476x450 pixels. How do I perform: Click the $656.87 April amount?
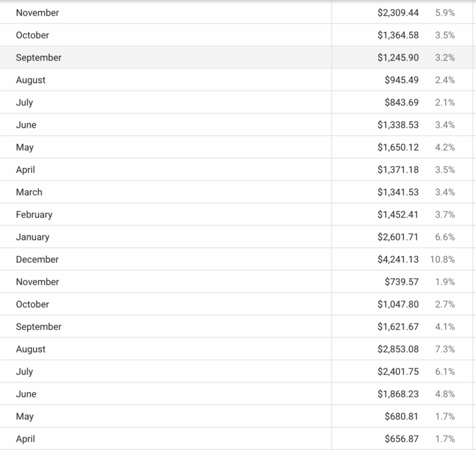(x=402, y=439)
